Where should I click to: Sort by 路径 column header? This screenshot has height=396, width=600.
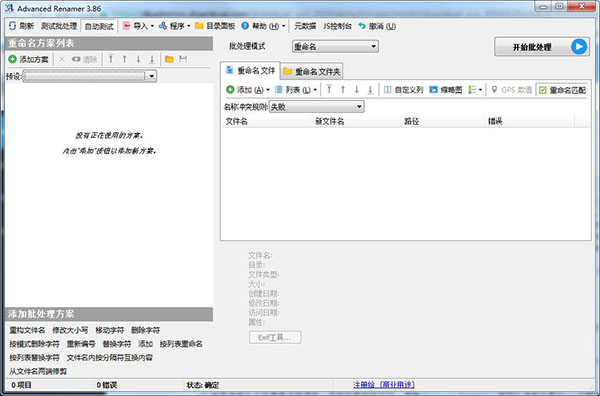coord(443,121)
